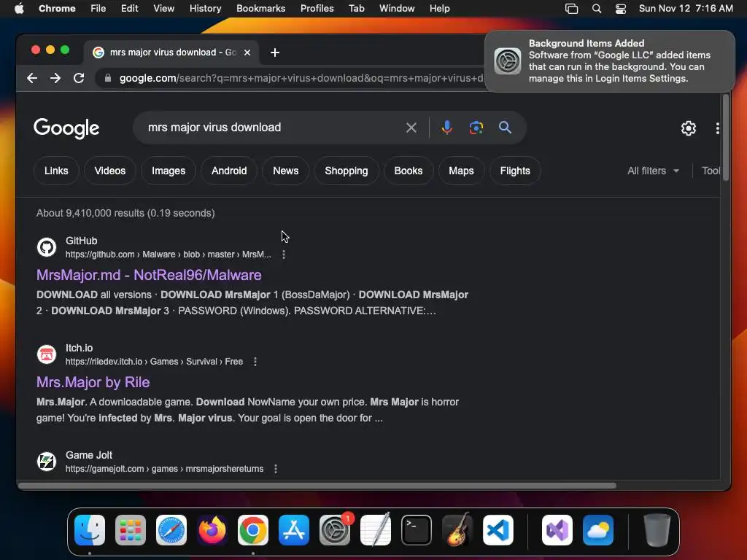Filter results by Links
The width and height of the screenshot is (747, 560).
pos(56,171)
